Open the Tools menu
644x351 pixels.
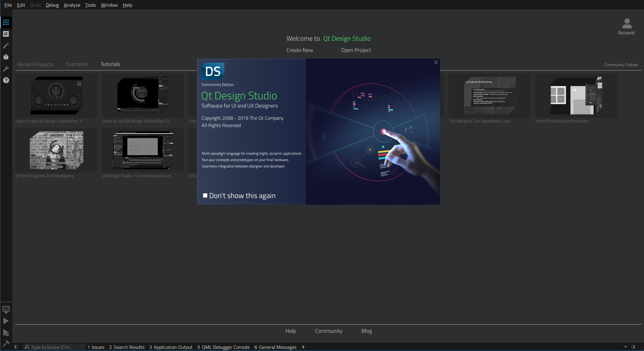coord(90,5)
